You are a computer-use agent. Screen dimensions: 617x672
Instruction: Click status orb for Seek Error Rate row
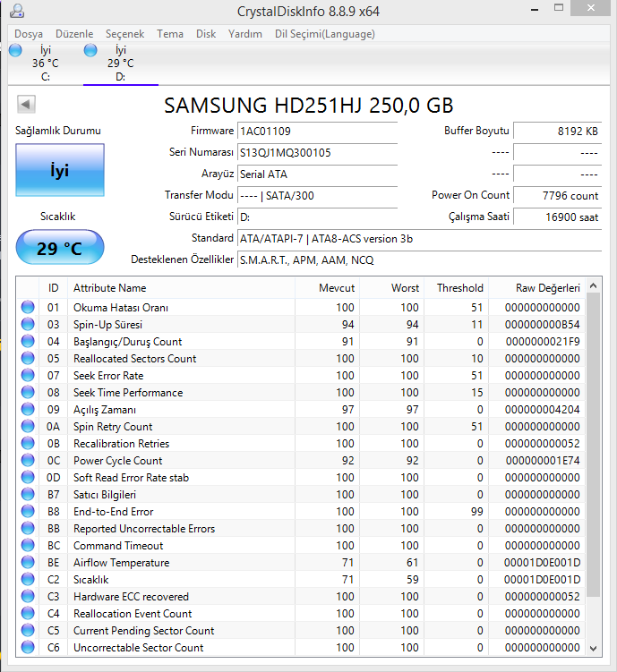[x=28, y=376]
